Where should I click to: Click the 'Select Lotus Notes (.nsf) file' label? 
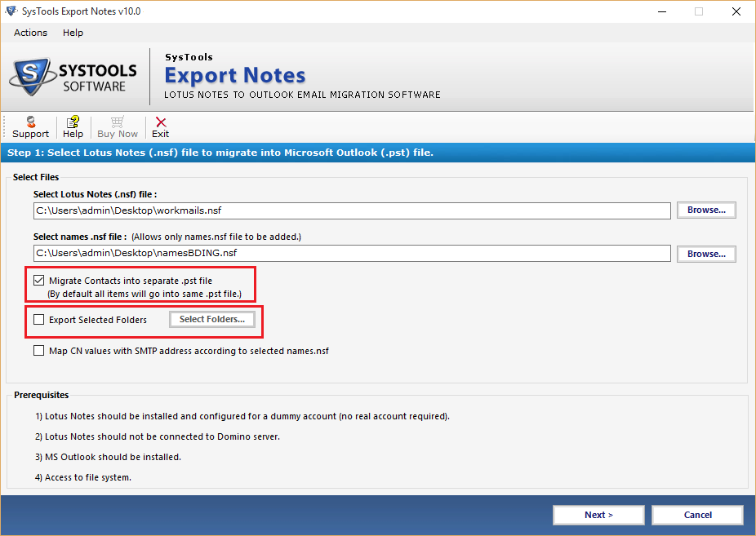(95, 194)
